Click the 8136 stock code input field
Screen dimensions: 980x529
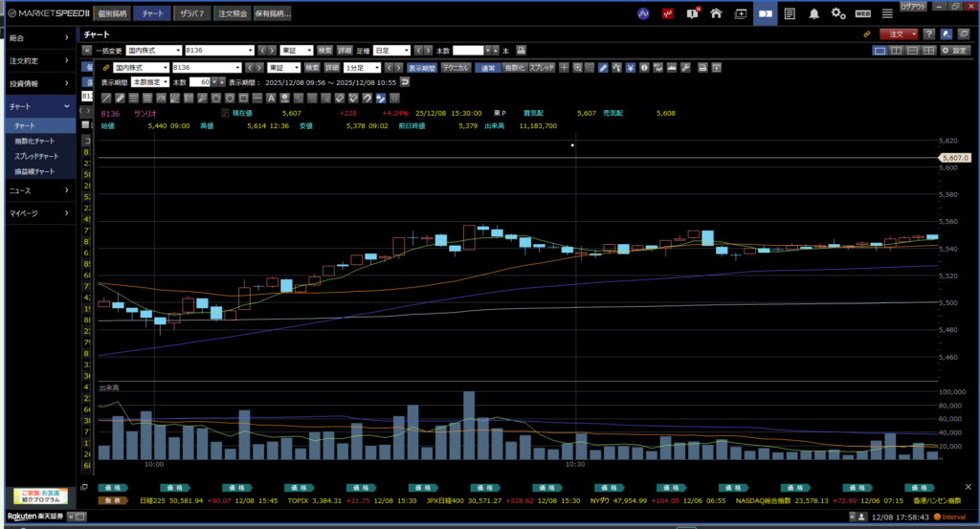(x=206, y=68)
